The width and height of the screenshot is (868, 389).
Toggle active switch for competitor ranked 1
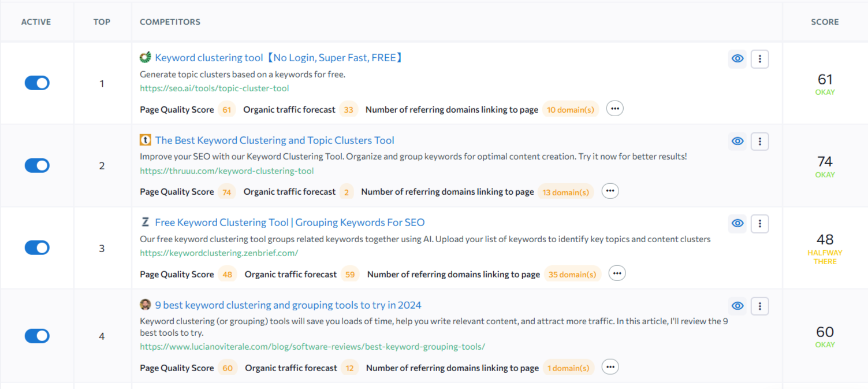coord(37,83)
